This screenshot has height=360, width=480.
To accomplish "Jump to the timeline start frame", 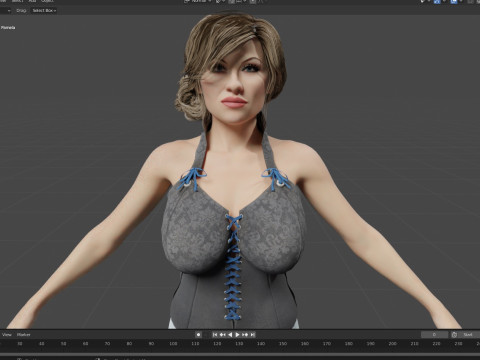I will pos(215,335).
